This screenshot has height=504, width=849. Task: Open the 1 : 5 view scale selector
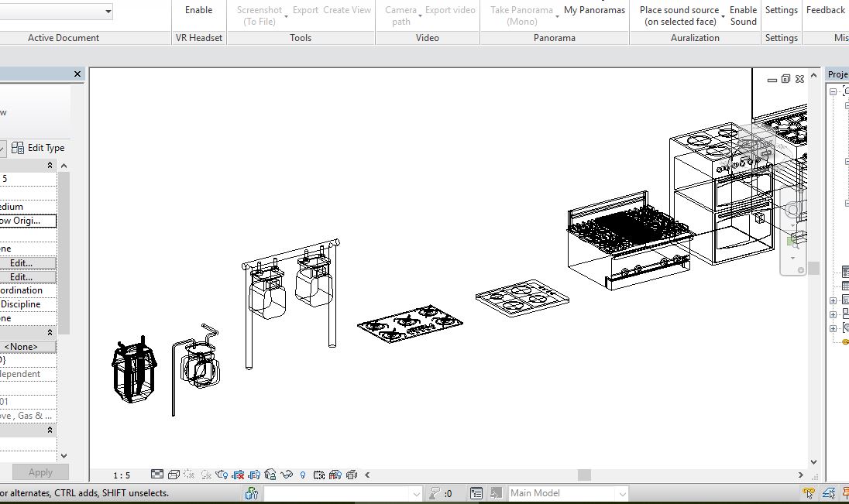[x=122, y=475]
